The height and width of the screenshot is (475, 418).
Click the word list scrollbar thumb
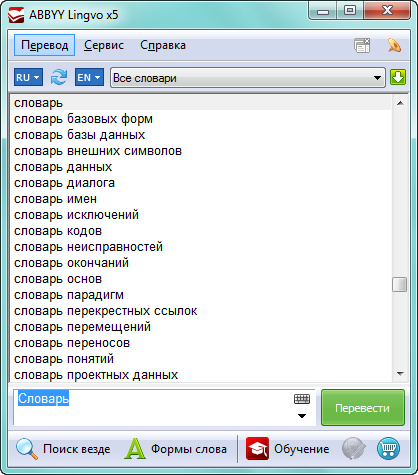(x=399, y=285)
